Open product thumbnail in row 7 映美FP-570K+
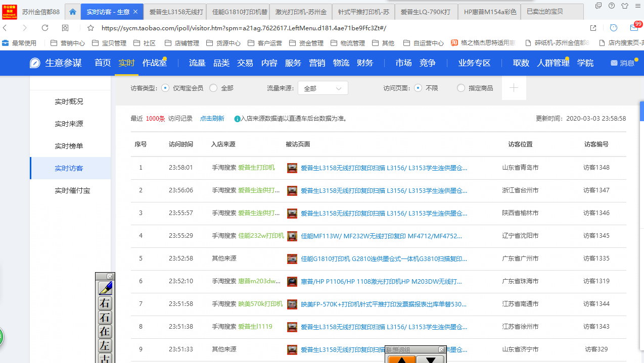The image size is (644, 363). point(292,304)
